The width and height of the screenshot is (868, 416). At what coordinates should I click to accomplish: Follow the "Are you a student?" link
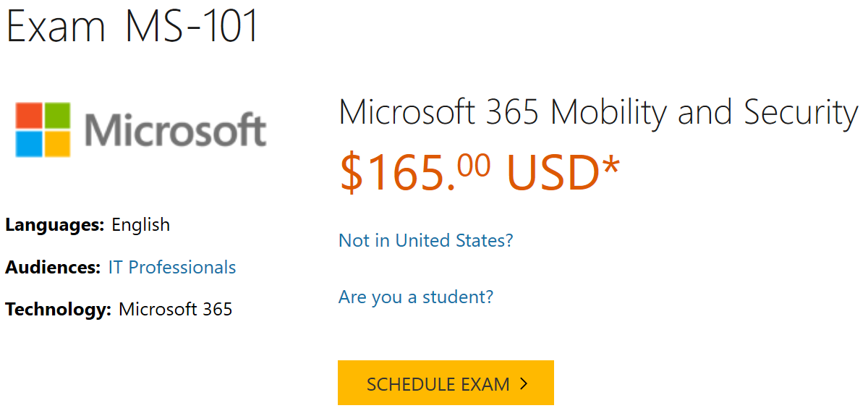point(415,297)
